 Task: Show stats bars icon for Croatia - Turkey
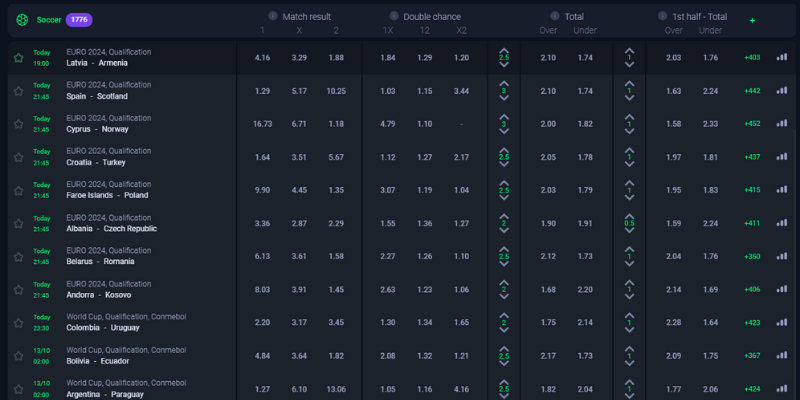[x=782, y=156]
